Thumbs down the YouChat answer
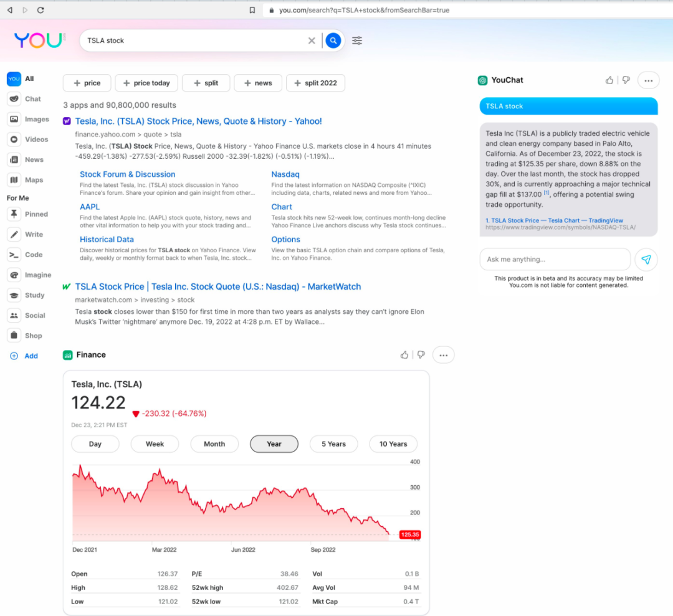Image resolution: width=673 pixels, height=616 pixels. (x=626, y=80)
